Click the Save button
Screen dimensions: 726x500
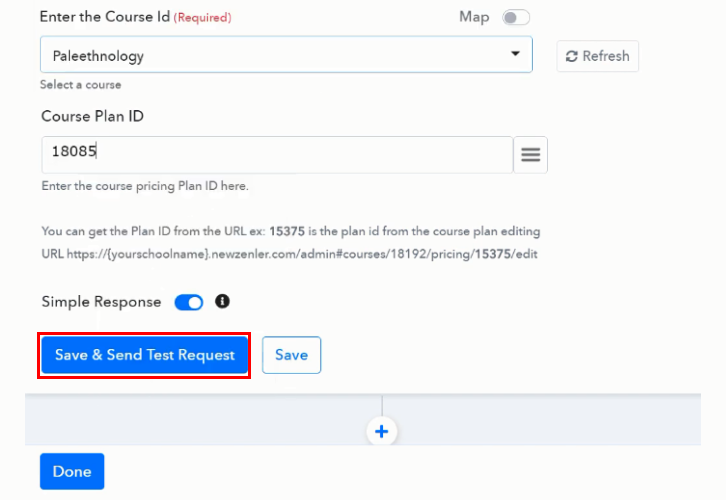[291, 355]
